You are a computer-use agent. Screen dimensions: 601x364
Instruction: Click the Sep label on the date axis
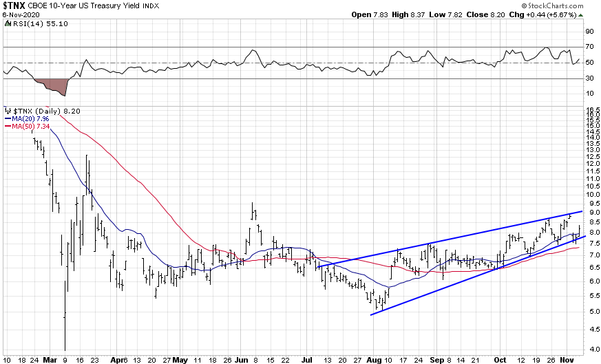coord(437,360)
